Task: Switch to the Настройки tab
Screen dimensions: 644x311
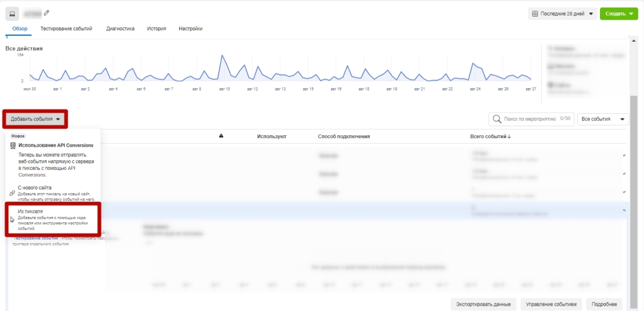Action: pyautogui.click(x=190, y=29)
